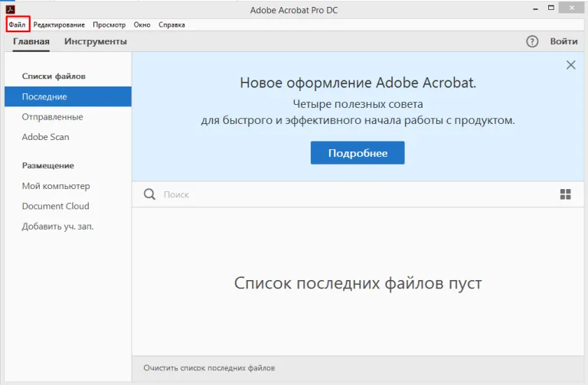Switch to the Главная tab
Image resolution: width=588 pixels, height=385 pixels.
pyautogui.click(x=31, y=41)
